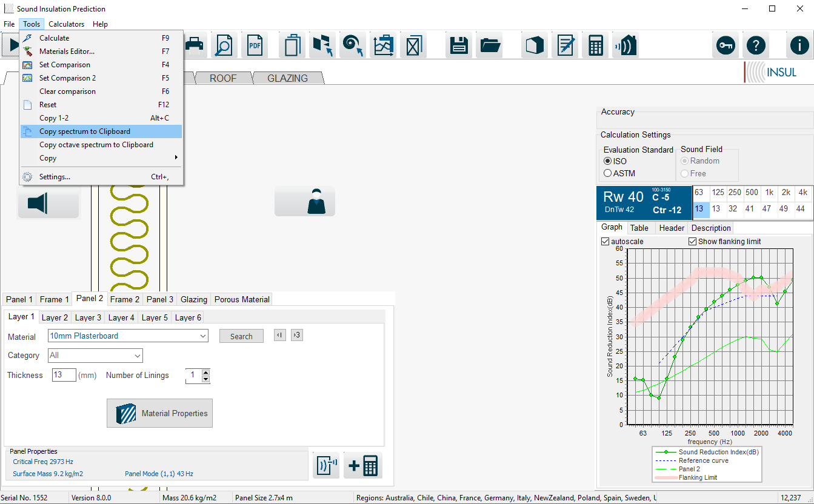Export to PDF toolbar icon

coord(255,45)
